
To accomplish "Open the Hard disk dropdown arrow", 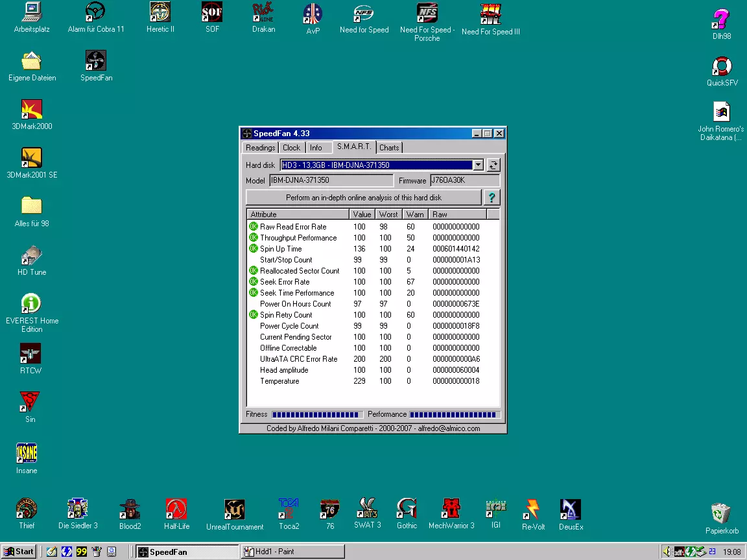I will (479, 165).
